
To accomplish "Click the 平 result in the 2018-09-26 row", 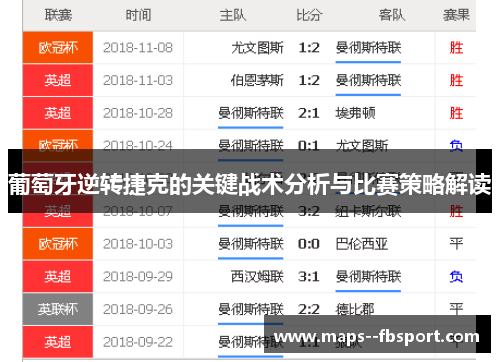I will click(456, 309).
